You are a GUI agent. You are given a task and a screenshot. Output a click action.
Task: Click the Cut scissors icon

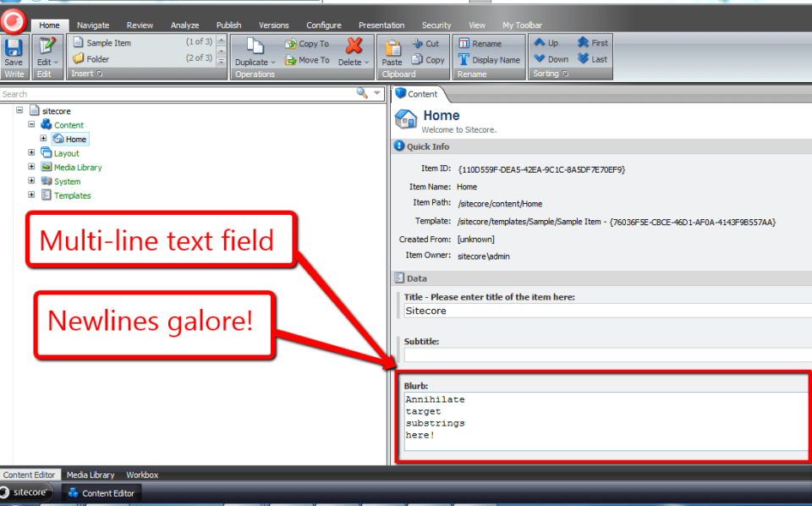coord(420,43)
